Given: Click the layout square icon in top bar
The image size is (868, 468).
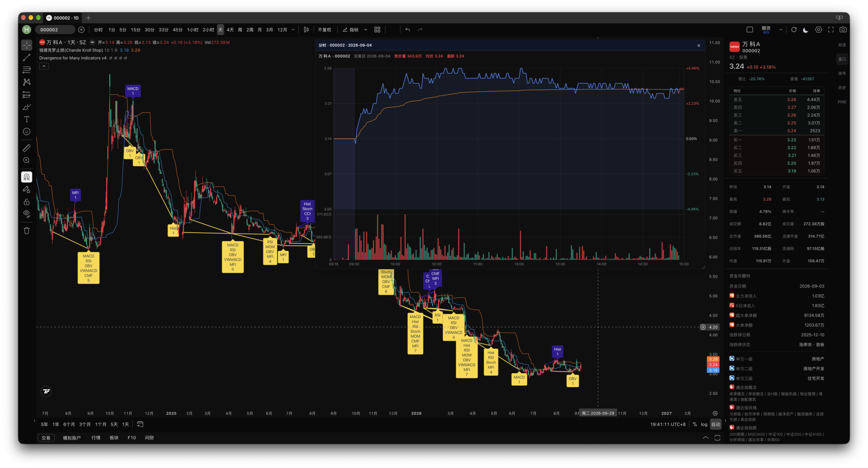Looking at the screenshot, I should [x=750, y=30].
